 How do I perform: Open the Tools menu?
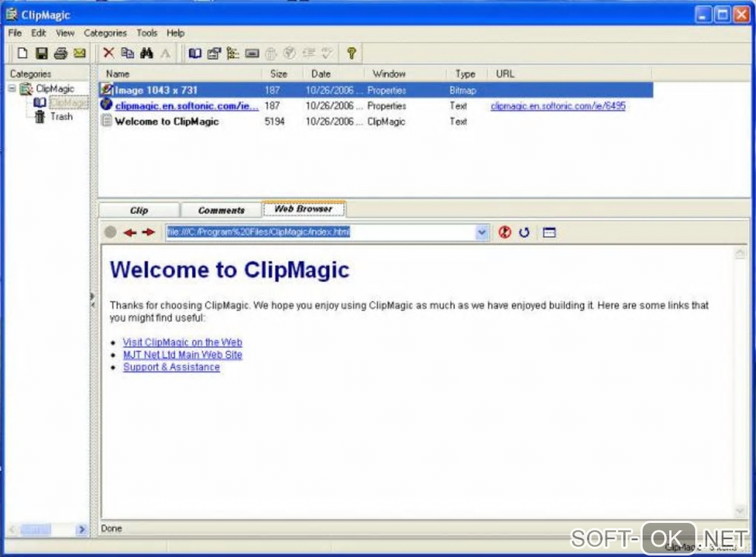pyautogui.click(x=147, y=33)
